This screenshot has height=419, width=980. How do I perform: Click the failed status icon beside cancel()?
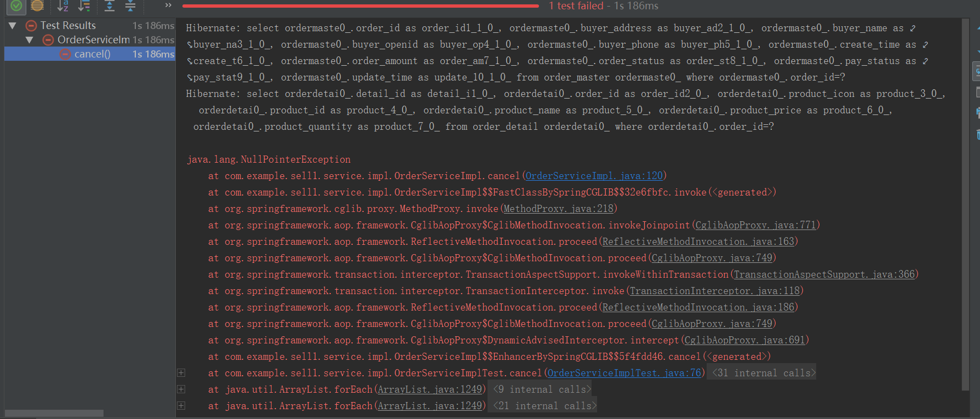65,54
